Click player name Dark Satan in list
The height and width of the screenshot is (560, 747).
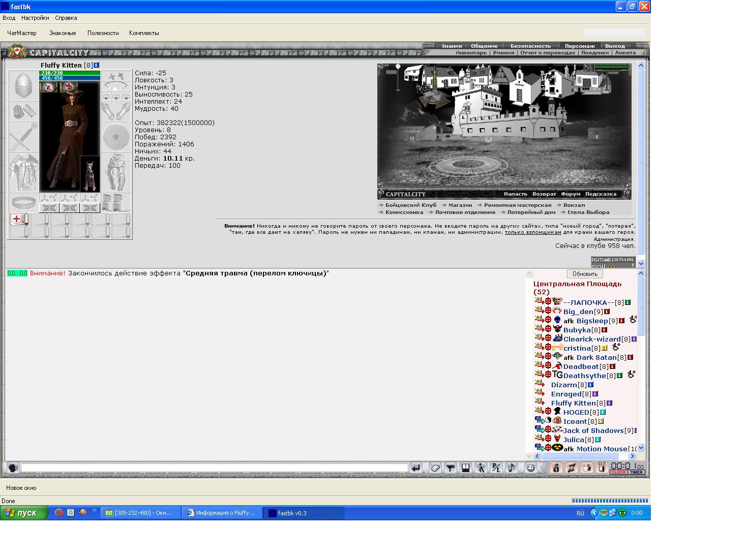596,357
